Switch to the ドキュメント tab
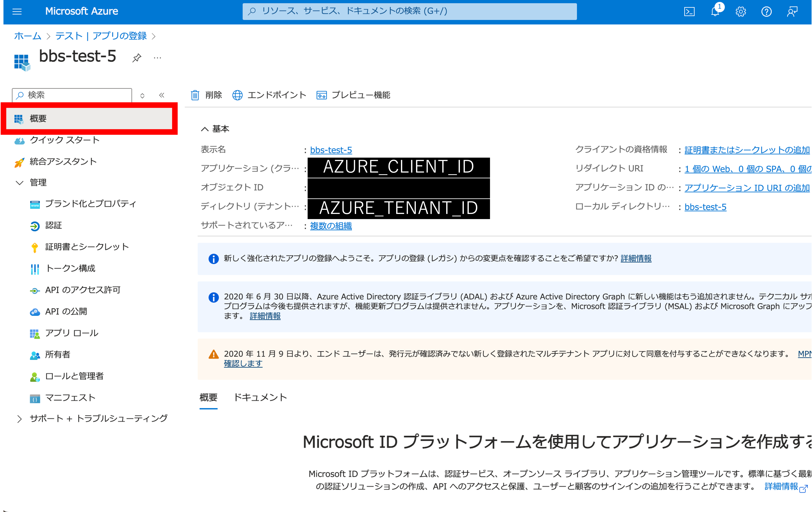 [x=260, y=397]
